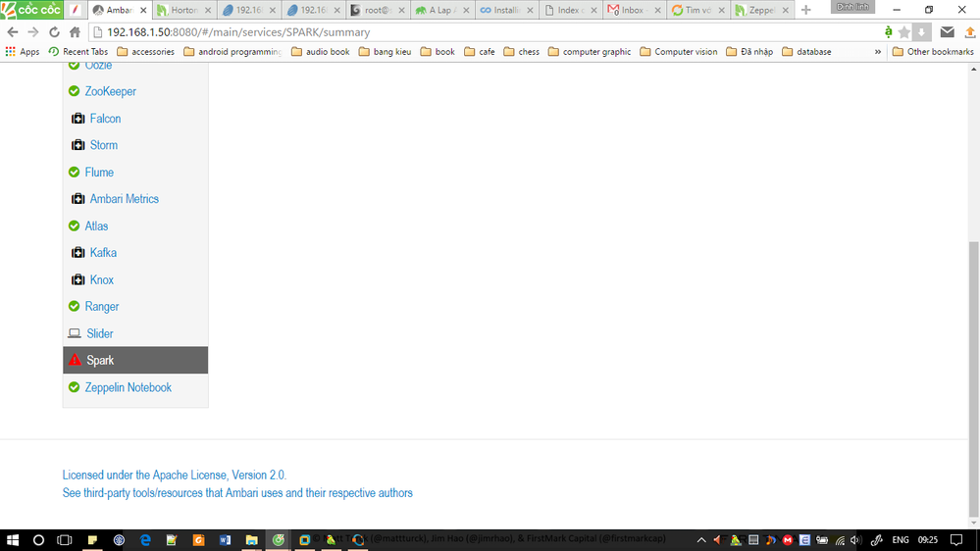This screenshot has height=551, width=980.
Task: Expand the computer graphic bookmark folder
Action: coord(590,52)
